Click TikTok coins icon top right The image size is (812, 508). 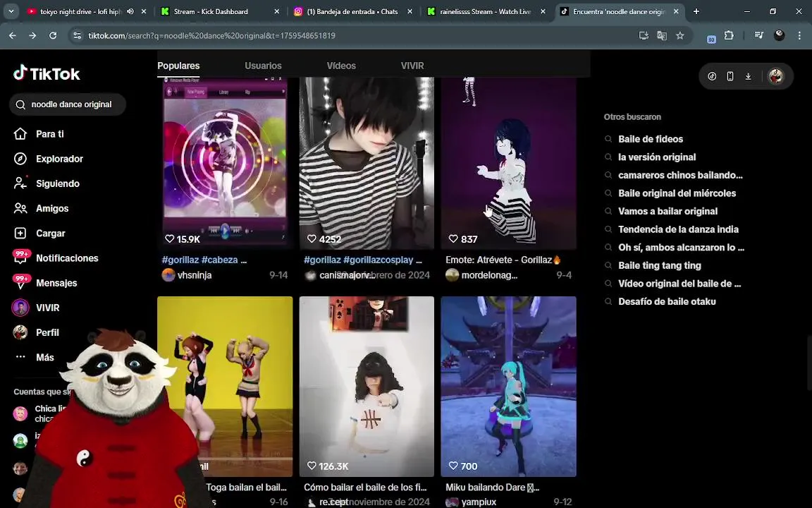coord(712,76)
